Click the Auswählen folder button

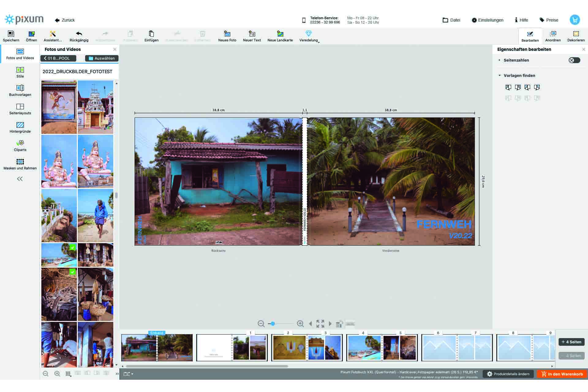click(x=102, y=58)
